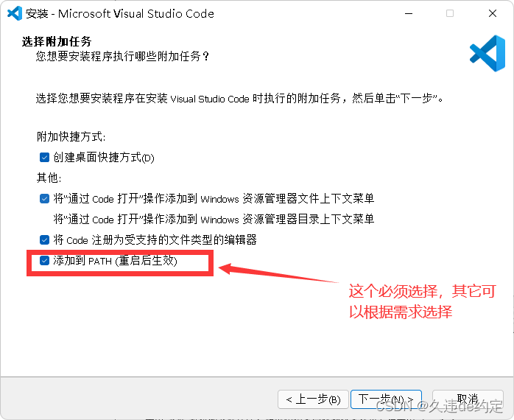Click the "选择附加任务" heading
514x420 pixels.
click(57, 42)
